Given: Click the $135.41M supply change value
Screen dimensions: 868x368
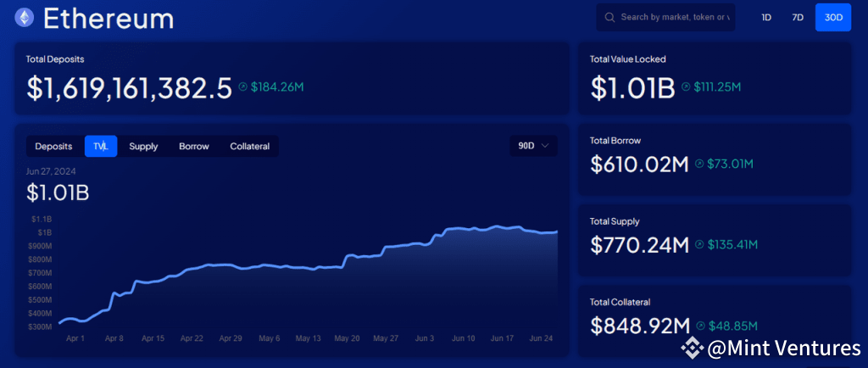Looking at the screenshot, I should (732, 244).
